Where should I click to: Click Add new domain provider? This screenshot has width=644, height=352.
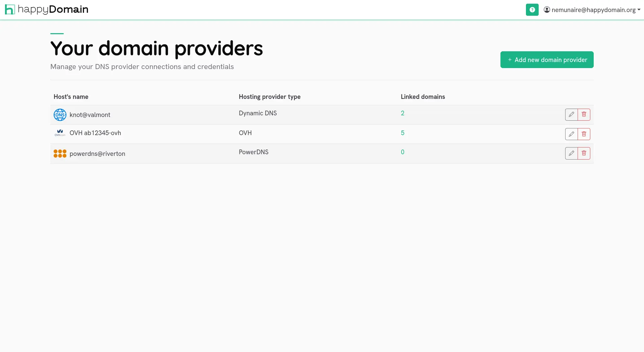547,60
